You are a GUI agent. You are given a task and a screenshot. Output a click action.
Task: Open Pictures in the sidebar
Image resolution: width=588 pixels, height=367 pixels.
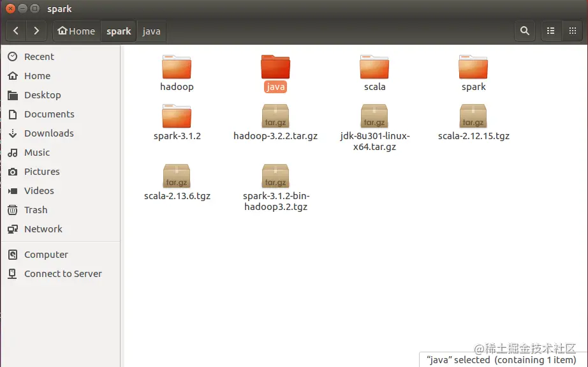click(x=60, y=172)
